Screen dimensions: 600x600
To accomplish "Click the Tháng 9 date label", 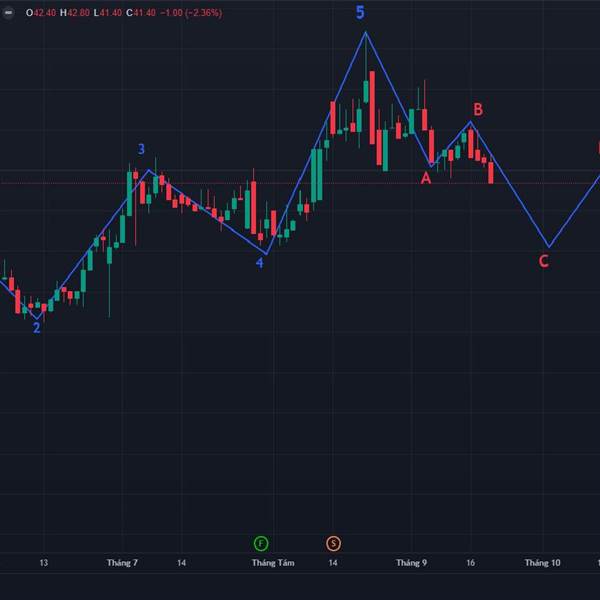I will [x=411, y=562].
